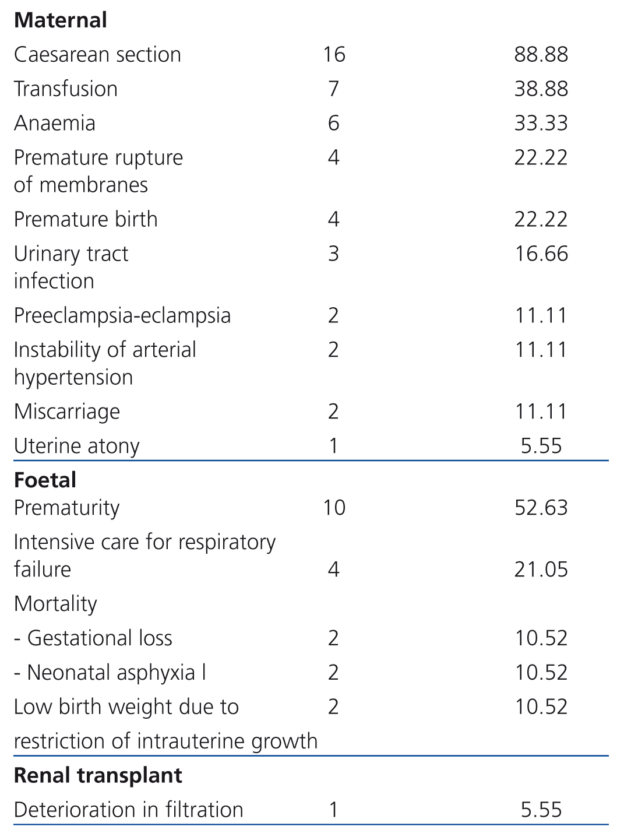This screenshot has width=624, height=840.
Task: Click the Urinary tract infection label
Action: click(x=70, y=267)
